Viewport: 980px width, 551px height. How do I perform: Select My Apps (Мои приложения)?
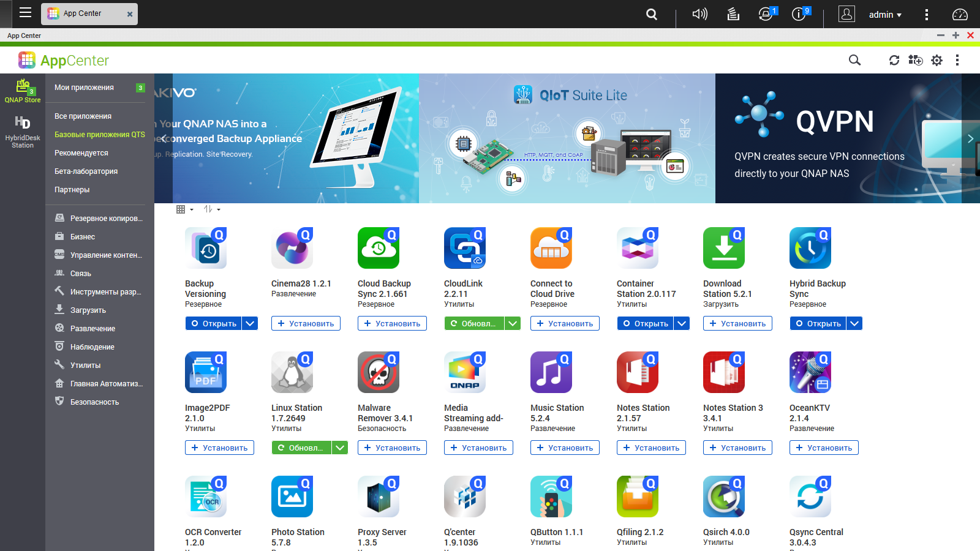coord(100,88)
